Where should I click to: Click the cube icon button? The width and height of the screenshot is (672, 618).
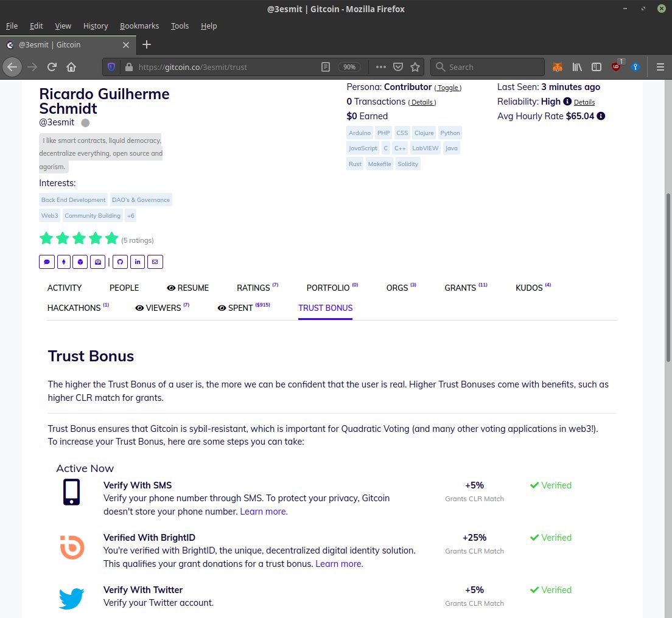pyautogui.click(x=80, y=262)
